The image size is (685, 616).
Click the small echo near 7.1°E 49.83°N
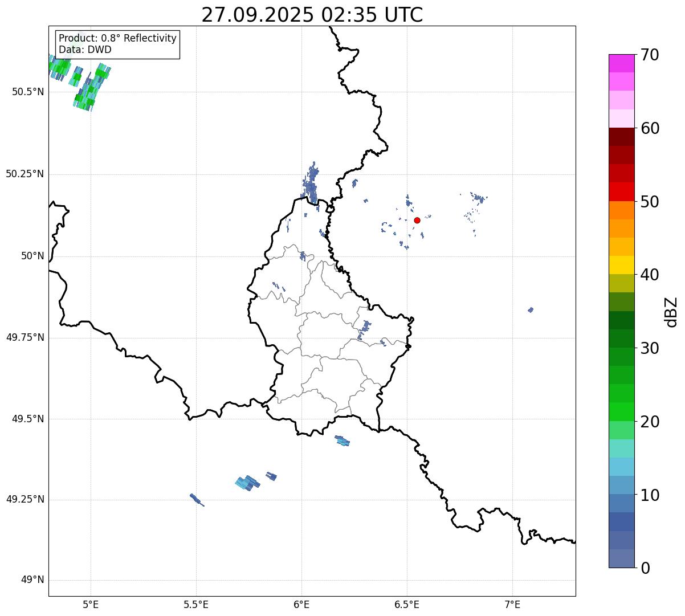click(x=531, y=310)
